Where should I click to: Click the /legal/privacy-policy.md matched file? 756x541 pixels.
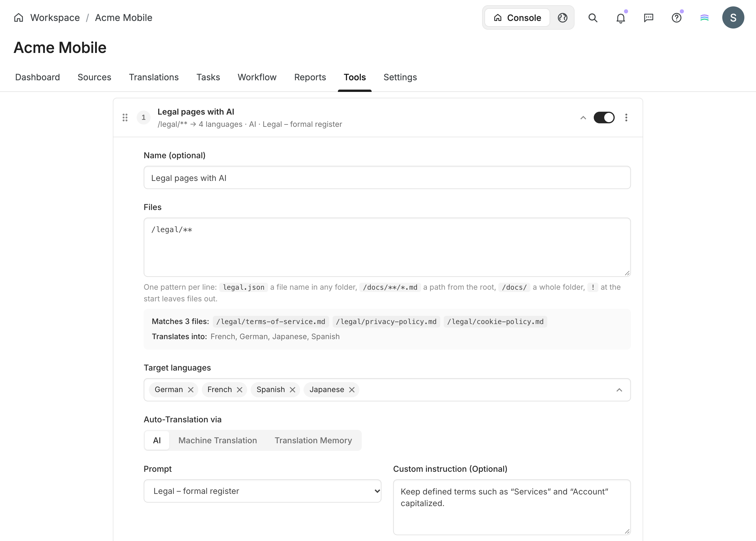[x=386, y=321]
